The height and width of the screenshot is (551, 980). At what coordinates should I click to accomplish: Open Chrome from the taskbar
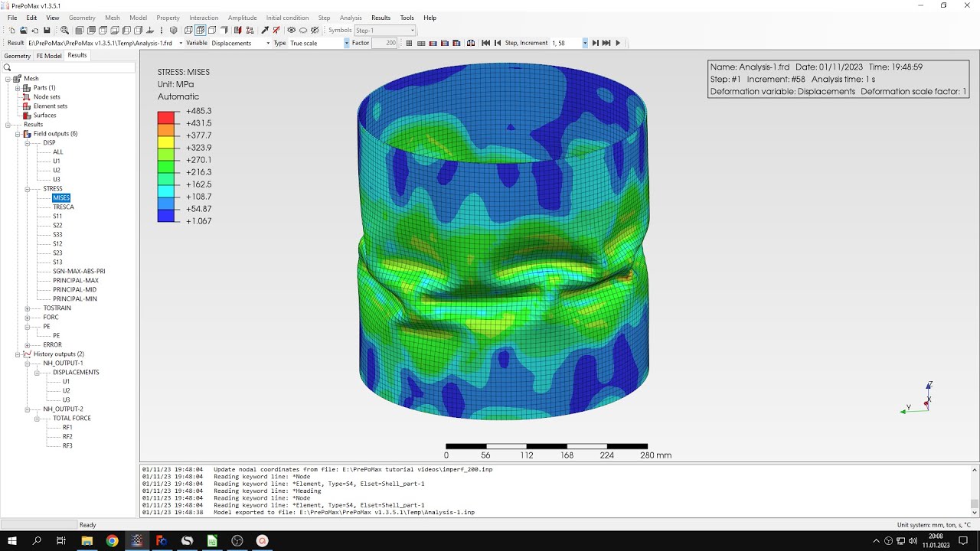click(112, 541)
